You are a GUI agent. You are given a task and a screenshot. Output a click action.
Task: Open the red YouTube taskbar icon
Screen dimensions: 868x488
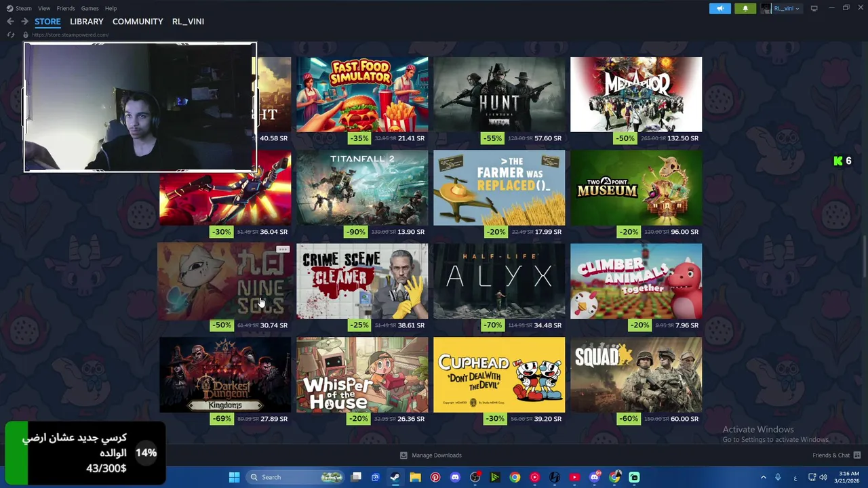click(x=574, y=477)
